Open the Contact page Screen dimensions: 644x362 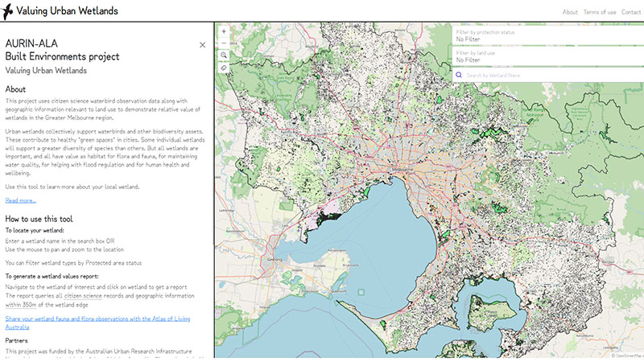tap(631, 12)
